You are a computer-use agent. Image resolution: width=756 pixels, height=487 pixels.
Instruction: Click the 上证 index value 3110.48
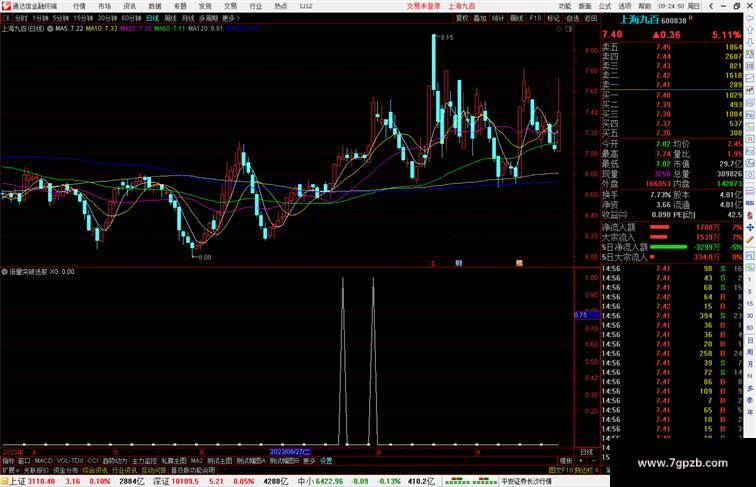point(41,481)
